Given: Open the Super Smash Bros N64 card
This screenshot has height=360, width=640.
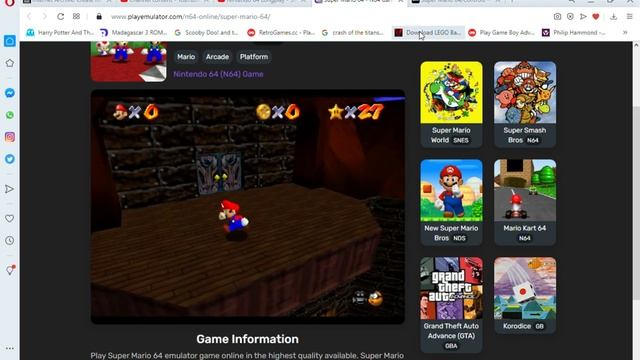Looking at the screenshot, I should [525, 104].
